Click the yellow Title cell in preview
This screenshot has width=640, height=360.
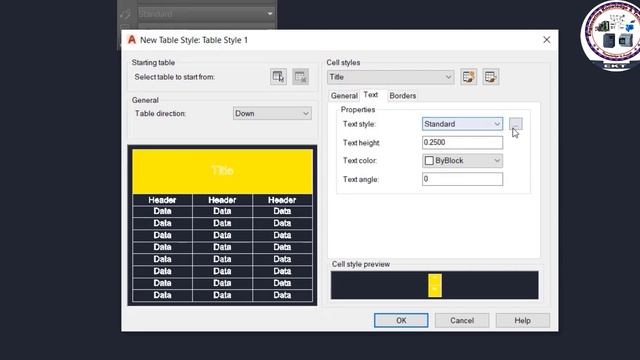tap(222, 171)
